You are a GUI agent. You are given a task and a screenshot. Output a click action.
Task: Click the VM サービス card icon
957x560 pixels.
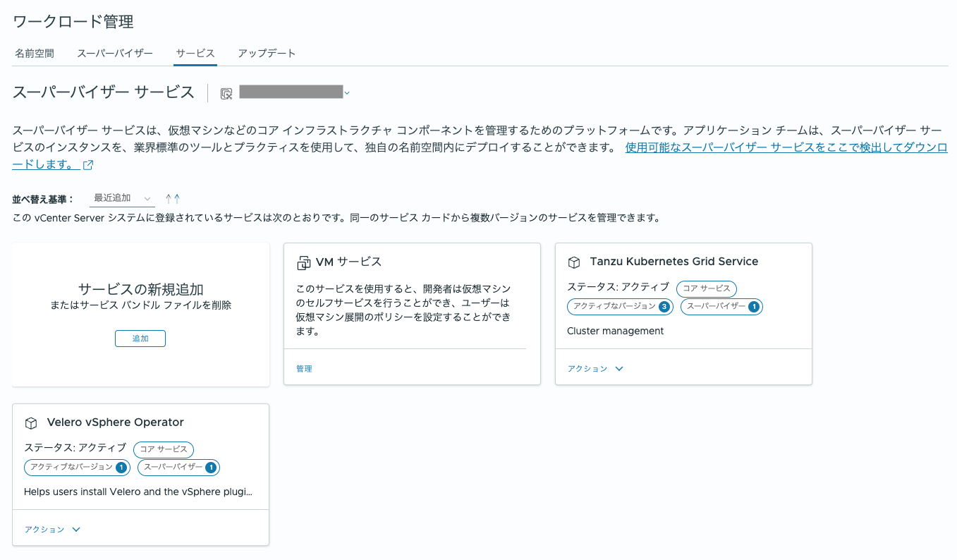(303, 262)
